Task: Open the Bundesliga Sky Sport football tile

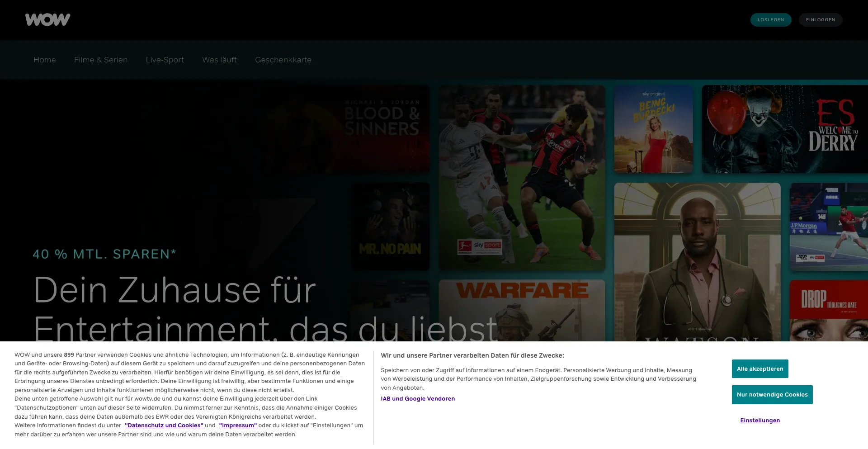Action: pyautogui.click(x=522, y=178)
